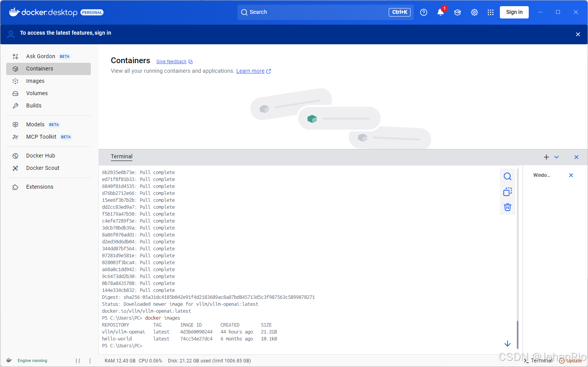Click hello-world repository text in terminal

coord(117,339)
